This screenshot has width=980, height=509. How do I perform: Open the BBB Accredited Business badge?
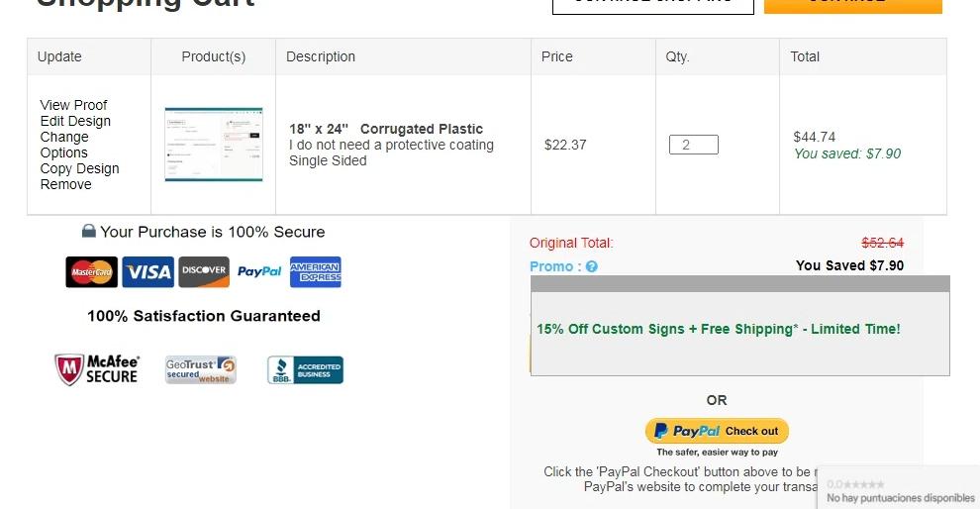[x=305, y=370]
